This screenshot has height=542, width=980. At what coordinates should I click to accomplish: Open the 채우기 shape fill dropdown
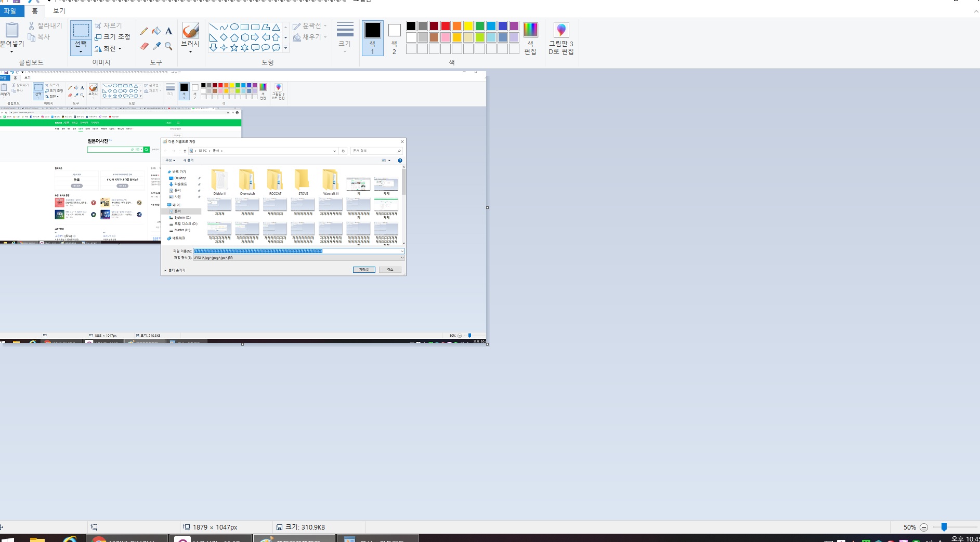(x=310, y=37)
